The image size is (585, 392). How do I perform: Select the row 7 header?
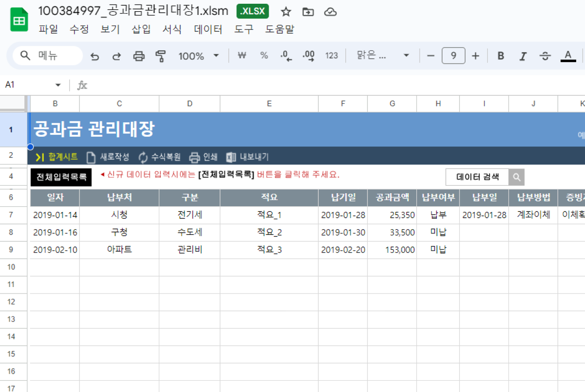11,215
